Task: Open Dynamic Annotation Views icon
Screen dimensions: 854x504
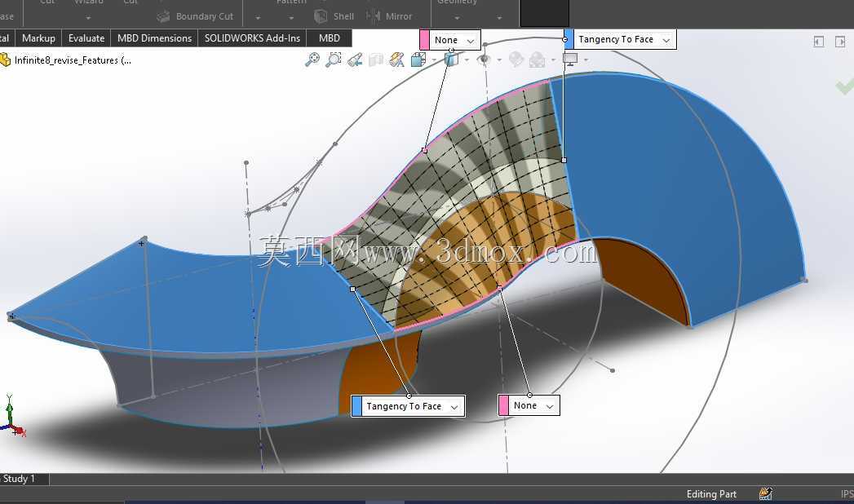Action: (x=396, y=60)
